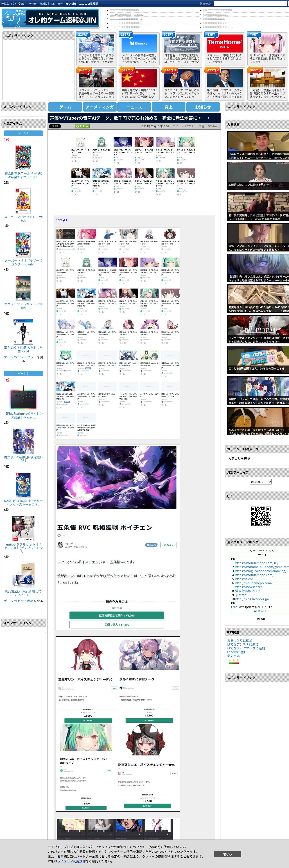Open the ライブドア利用規約 link

71,861
